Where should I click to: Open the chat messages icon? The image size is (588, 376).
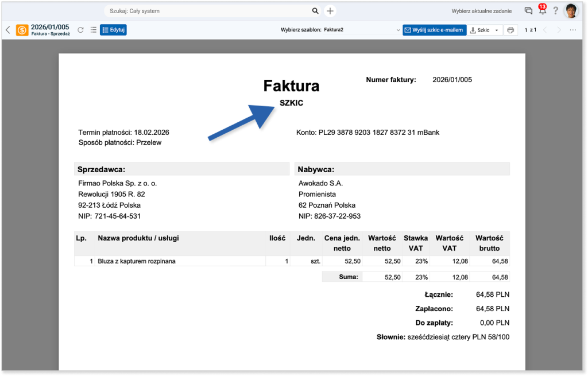(x=528, y=11)
